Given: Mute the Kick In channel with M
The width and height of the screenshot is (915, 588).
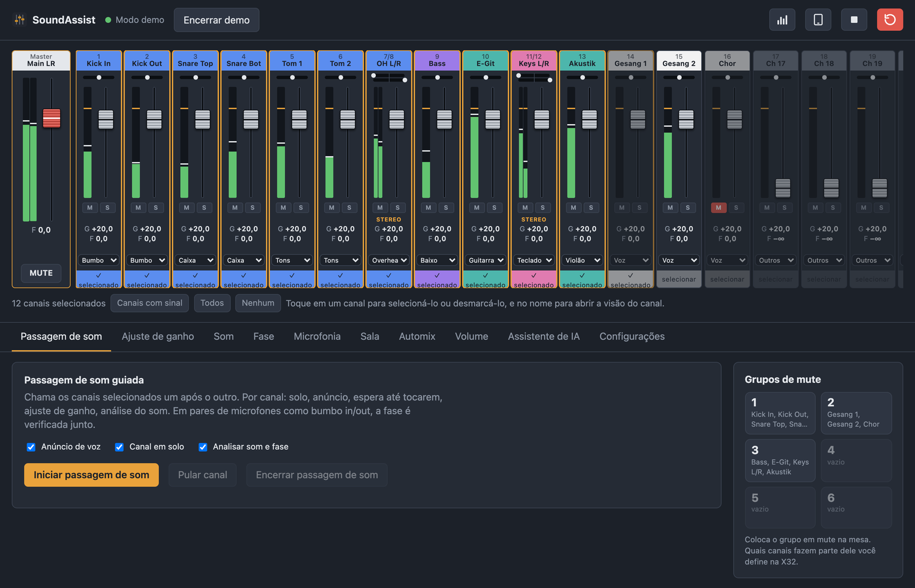Looking at the screenshot, I should [90, 207].
